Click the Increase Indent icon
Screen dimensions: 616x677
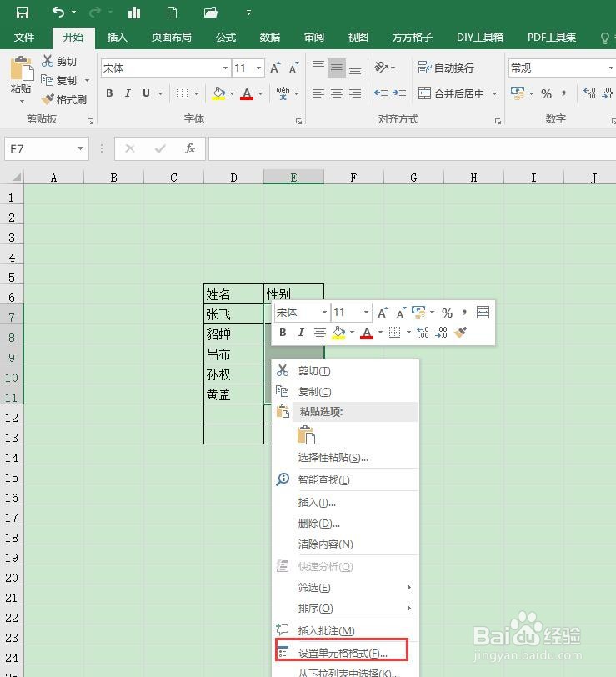[399, 93]
